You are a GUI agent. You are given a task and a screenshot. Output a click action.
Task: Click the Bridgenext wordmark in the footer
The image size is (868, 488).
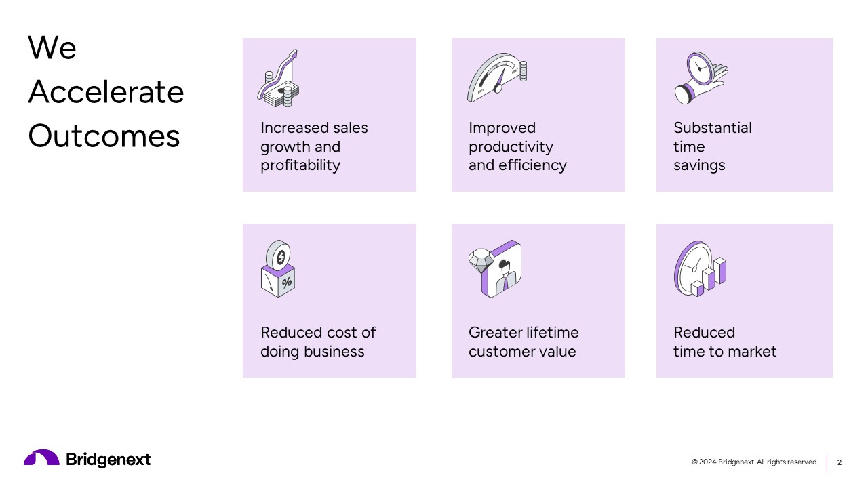point(108,460)
